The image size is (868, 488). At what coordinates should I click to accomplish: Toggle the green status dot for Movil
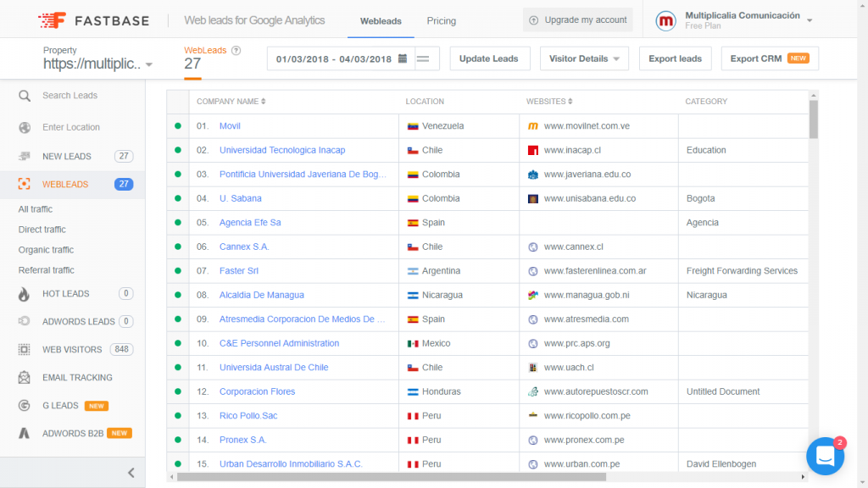pos(178,126)
